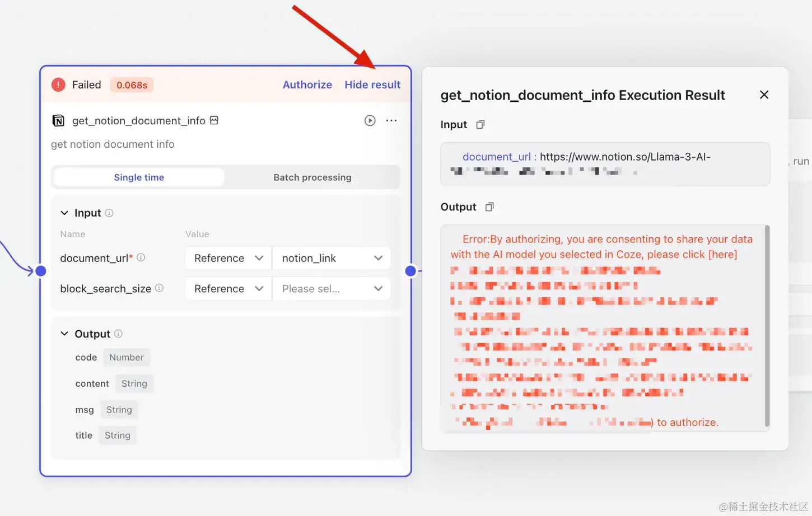
Task: Click the Name column header
Action: pos(73,234)
